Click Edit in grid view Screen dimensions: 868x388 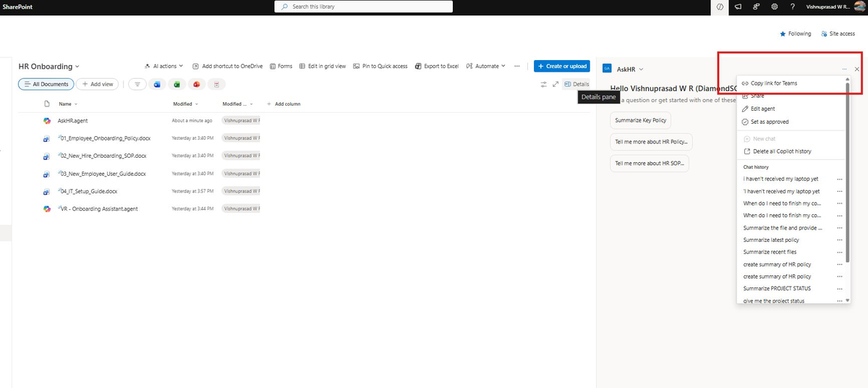tap(323, 66)
